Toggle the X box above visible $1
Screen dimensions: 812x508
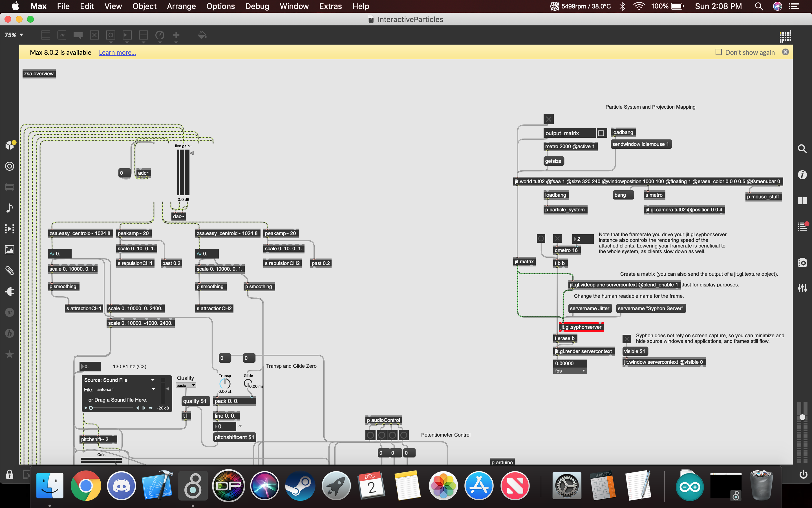(626, 339)
